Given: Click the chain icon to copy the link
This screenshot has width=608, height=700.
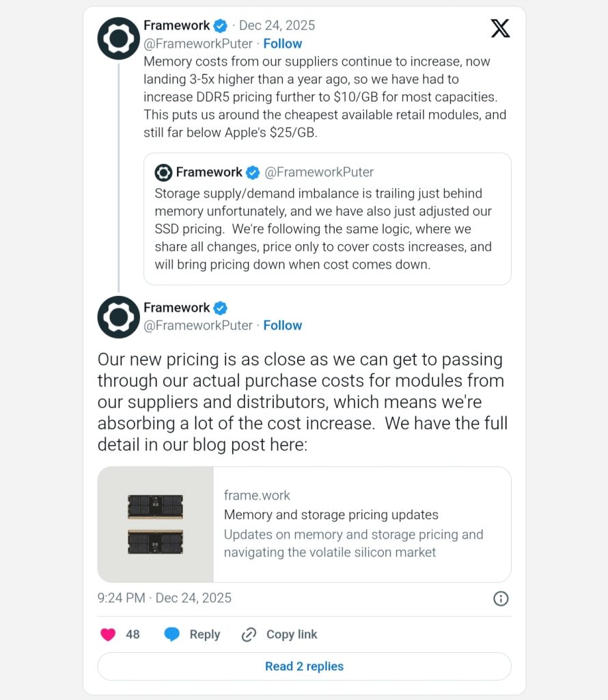Looking at the screenshot, I should 249,635.
